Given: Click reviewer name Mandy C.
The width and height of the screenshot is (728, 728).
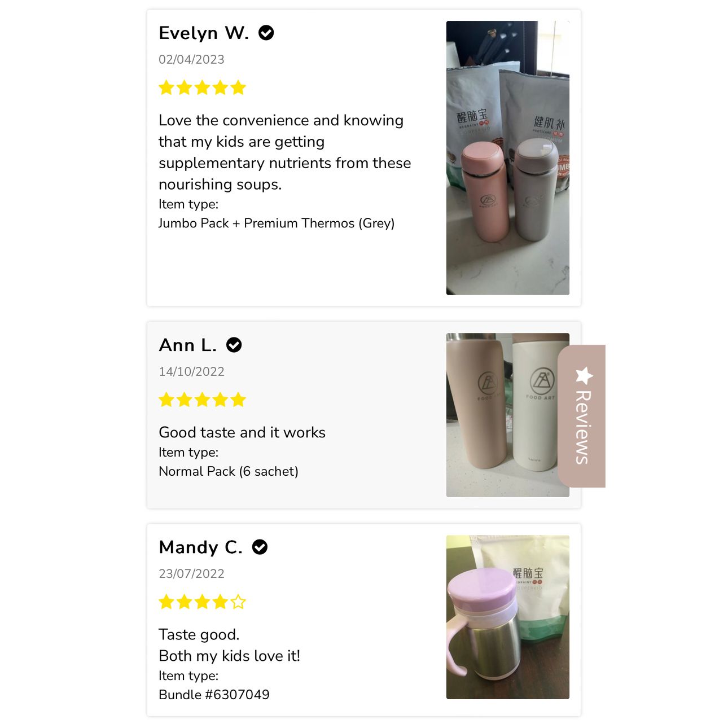Looking at the screenshot, I should 201,547.
